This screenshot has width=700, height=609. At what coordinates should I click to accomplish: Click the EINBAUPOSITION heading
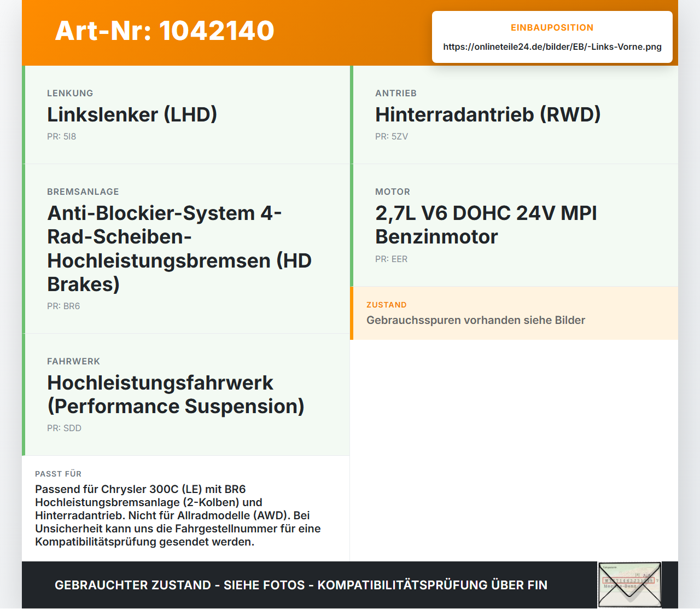pyautogui.click(x=552, y=27)
